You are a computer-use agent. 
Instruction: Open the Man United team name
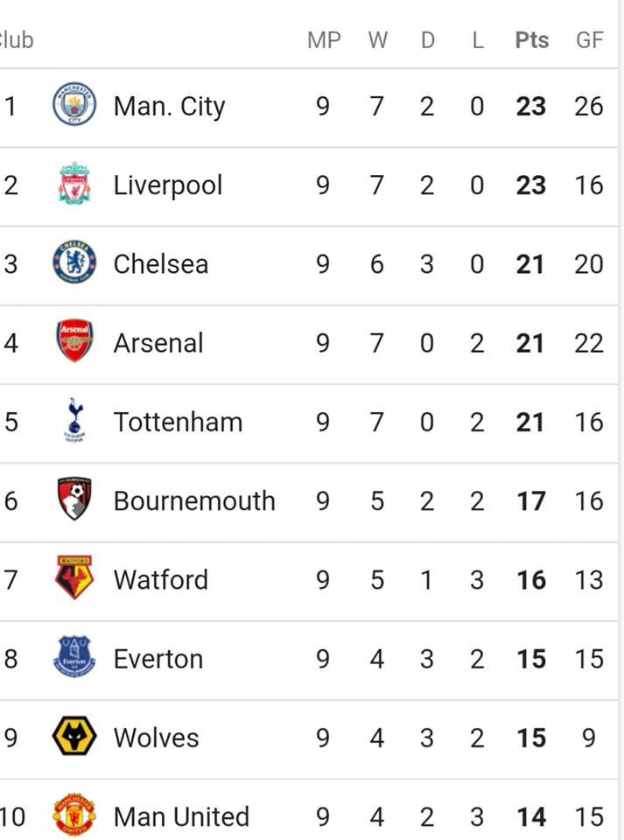tap(181, 817)
